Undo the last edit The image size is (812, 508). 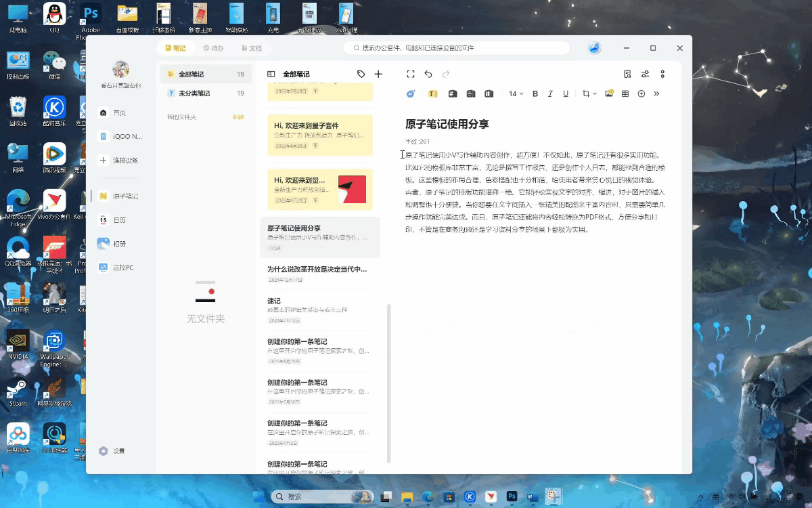(x=428, y=74)
